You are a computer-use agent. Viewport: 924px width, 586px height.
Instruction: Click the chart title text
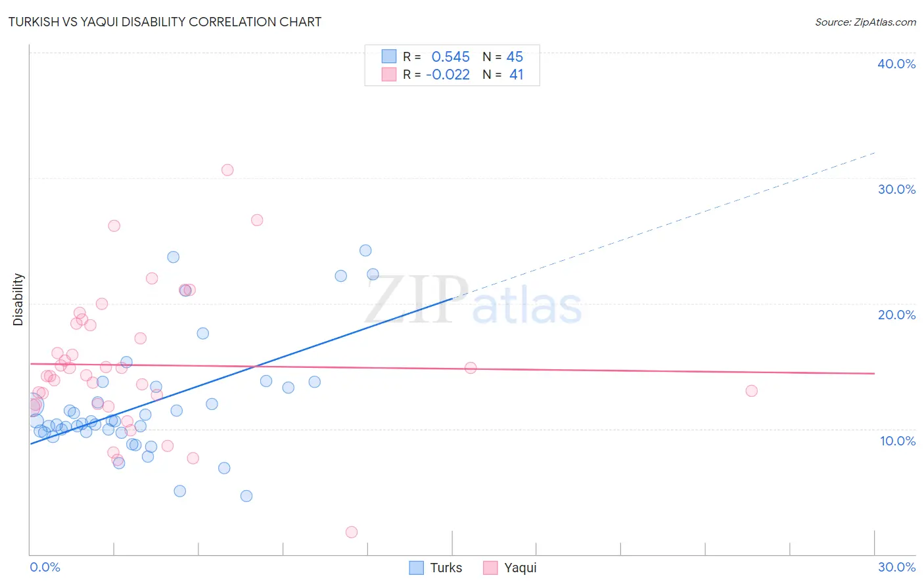coord(165,22)
